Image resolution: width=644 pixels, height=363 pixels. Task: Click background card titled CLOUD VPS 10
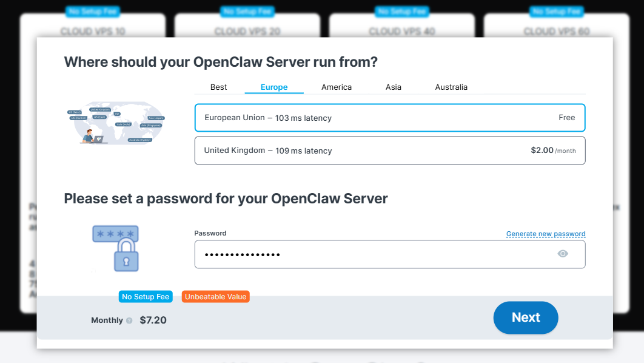93,31
